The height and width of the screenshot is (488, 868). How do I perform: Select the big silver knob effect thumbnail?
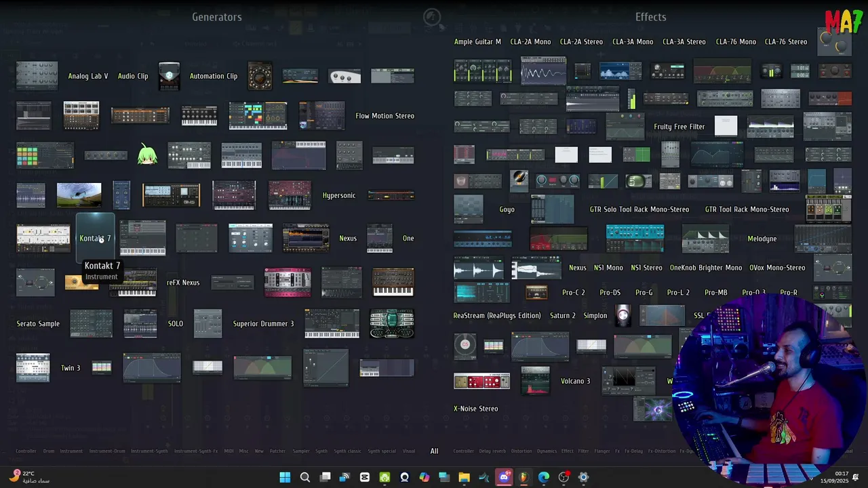(x=623, y=315)
